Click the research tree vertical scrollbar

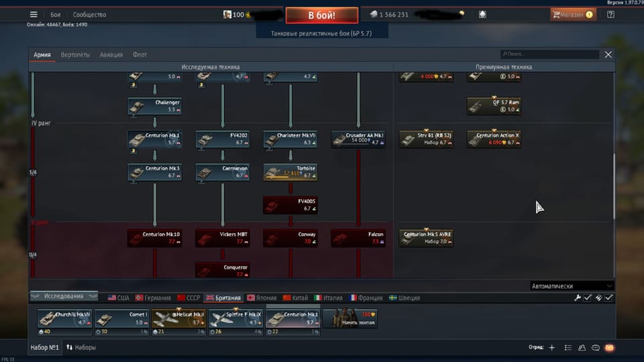[x=614, y=186]
